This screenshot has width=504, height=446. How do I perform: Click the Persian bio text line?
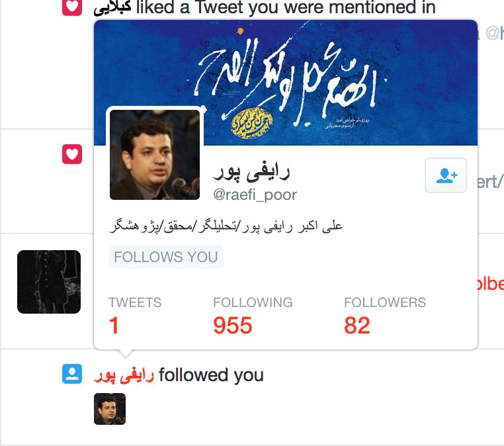[x=226, y=226]
